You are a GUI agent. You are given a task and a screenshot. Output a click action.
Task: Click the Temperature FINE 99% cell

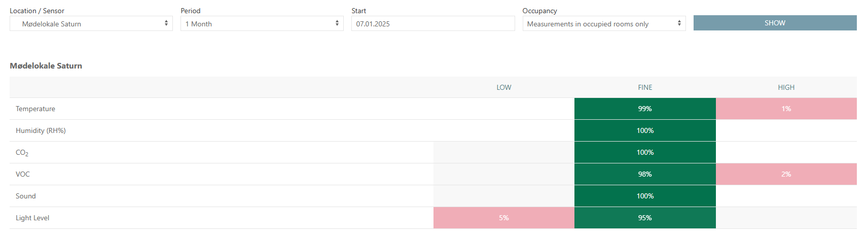coord(645,109)
